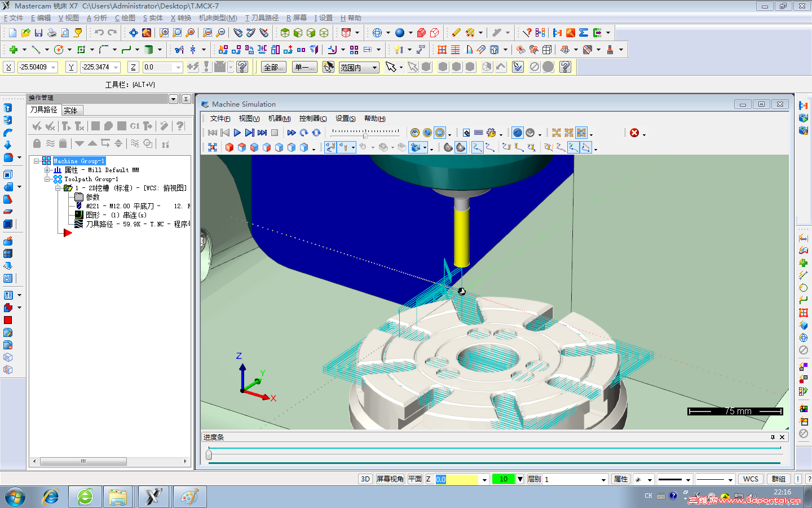812x508 pixels.
Task: Click the create point plus icon
Action: (x=14, y=50)
